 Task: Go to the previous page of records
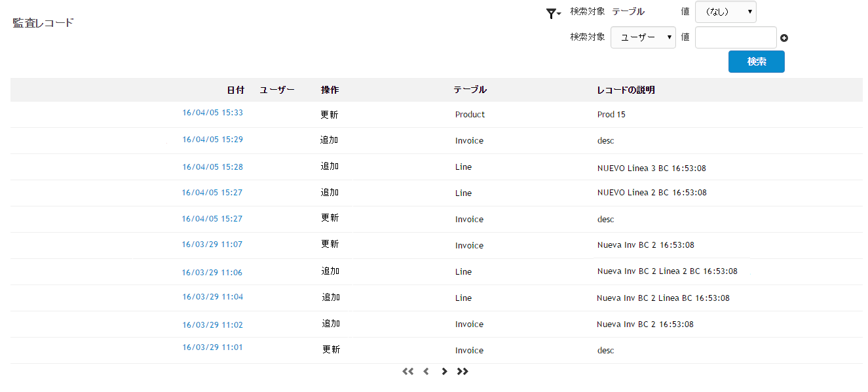[426, 372]
